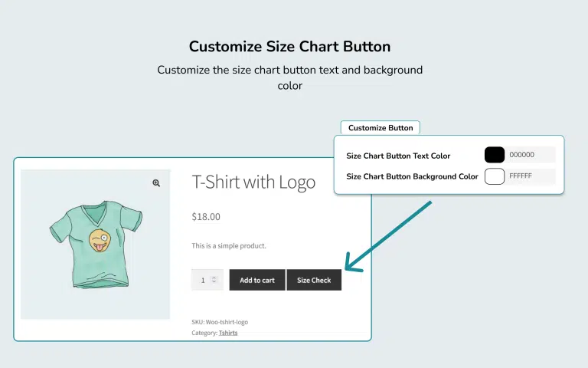Click the zoom magnifier icon on product image
The image size is (588, 368).
(156, 183)
